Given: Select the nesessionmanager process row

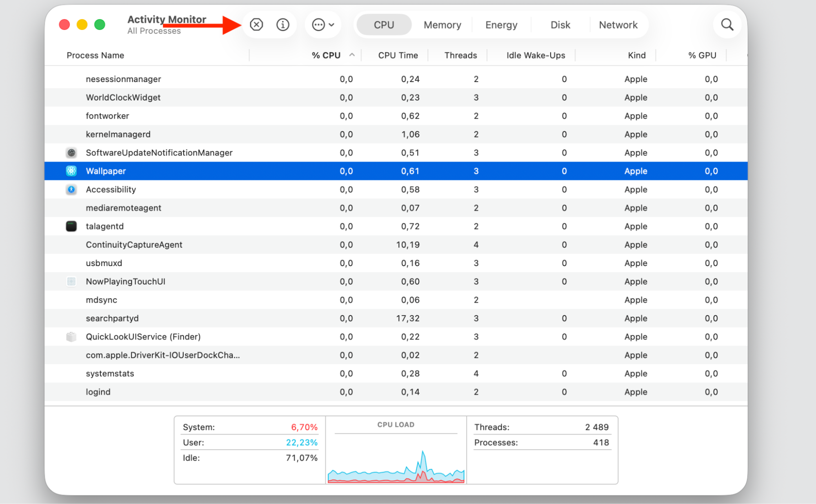Looking at the screenshot, I should point(396,79).
